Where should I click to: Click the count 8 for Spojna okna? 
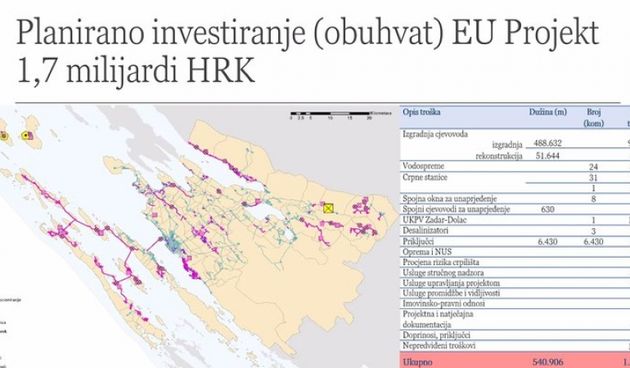(x=593, y=199)
